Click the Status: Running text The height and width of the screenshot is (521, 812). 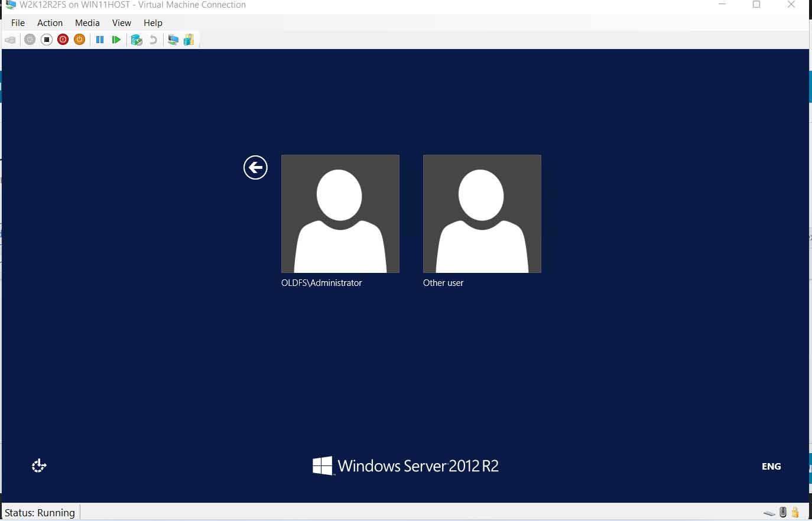[x=40, y=513]
